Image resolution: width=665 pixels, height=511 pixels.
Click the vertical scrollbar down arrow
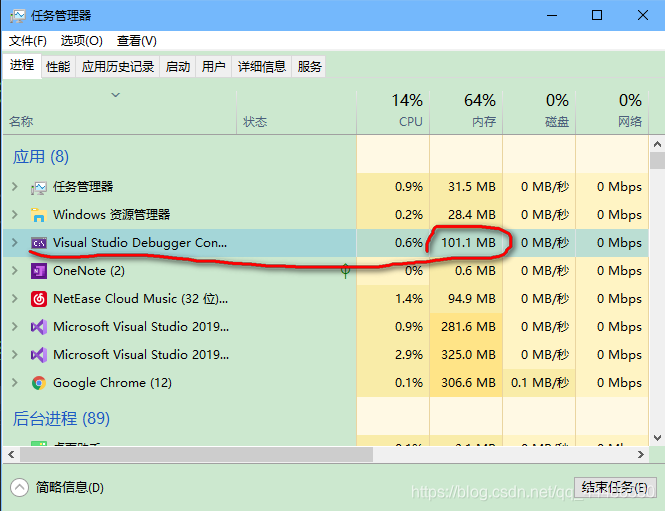pyautogui.click(x=657, y=438)
